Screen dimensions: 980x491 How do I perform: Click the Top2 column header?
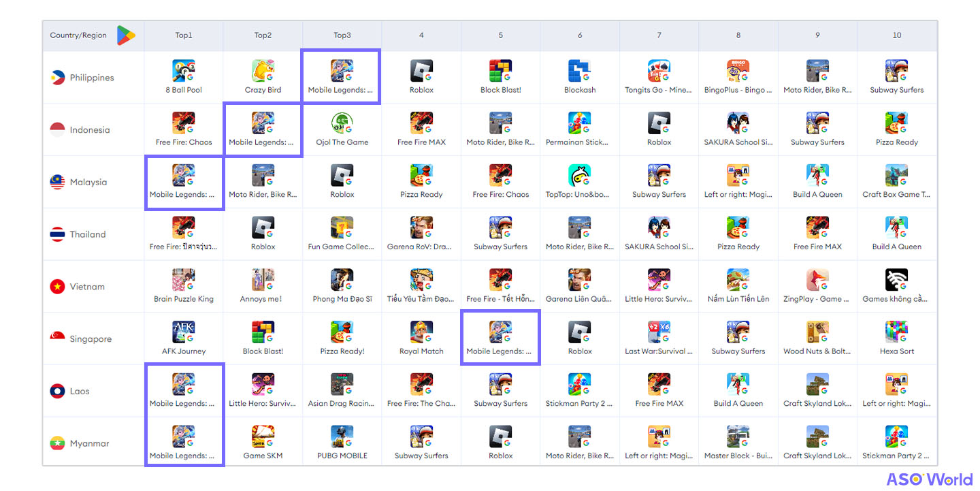263,35
